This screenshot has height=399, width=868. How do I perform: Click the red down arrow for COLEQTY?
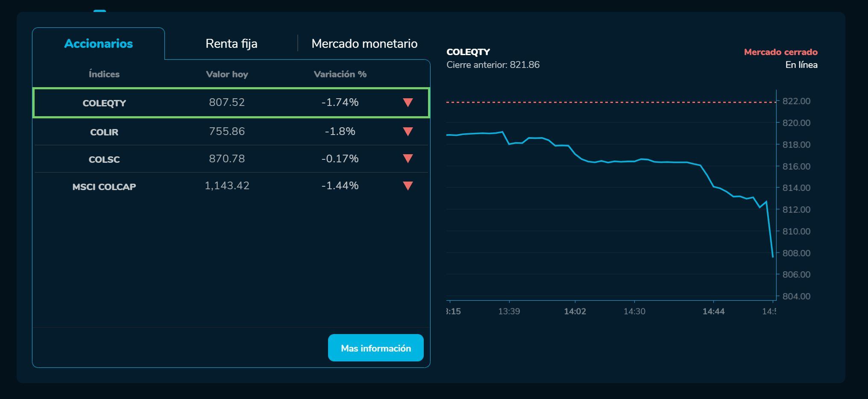(x=408, y=103)
